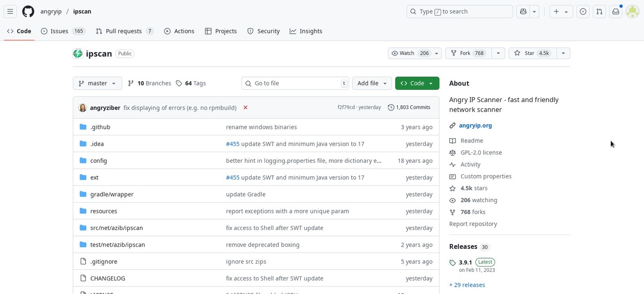
Task: Open the fork options dropdown arrow
Action: tap(498, 53)
